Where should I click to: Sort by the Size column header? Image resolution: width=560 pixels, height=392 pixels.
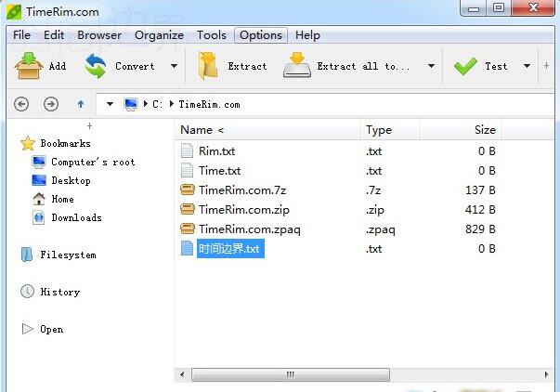coord(461,130)
